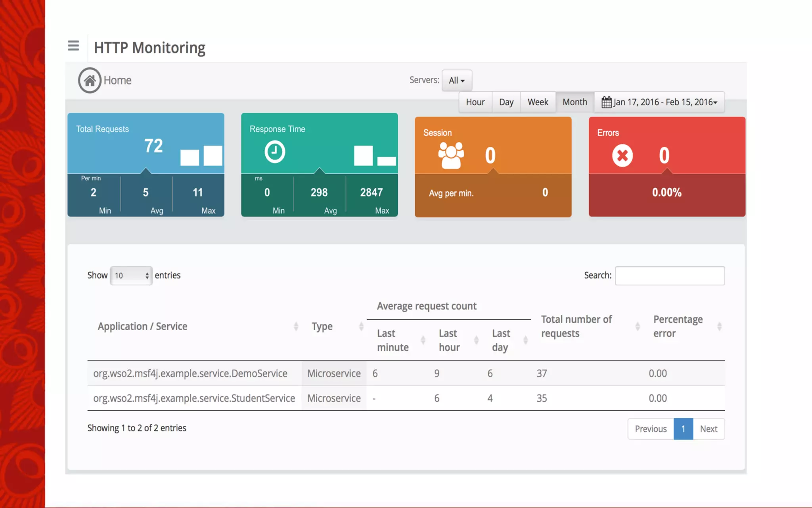This screenshot has width=812, height=508.
Task: Open the Show entries count selector
Action: [131, 276]
